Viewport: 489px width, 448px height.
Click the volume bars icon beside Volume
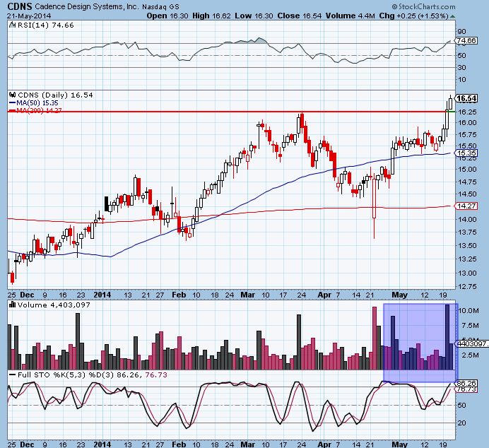12,305
